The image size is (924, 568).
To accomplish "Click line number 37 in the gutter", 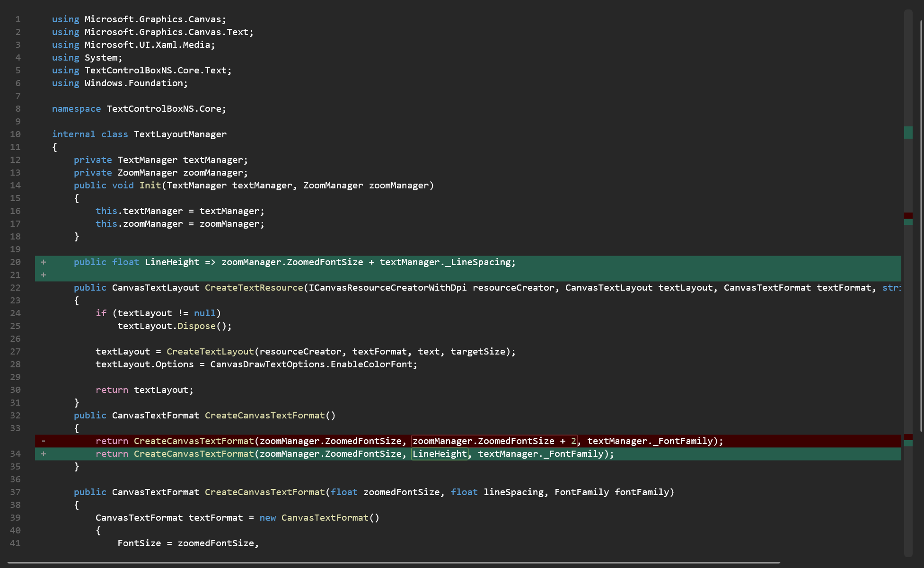I will 15,492.
